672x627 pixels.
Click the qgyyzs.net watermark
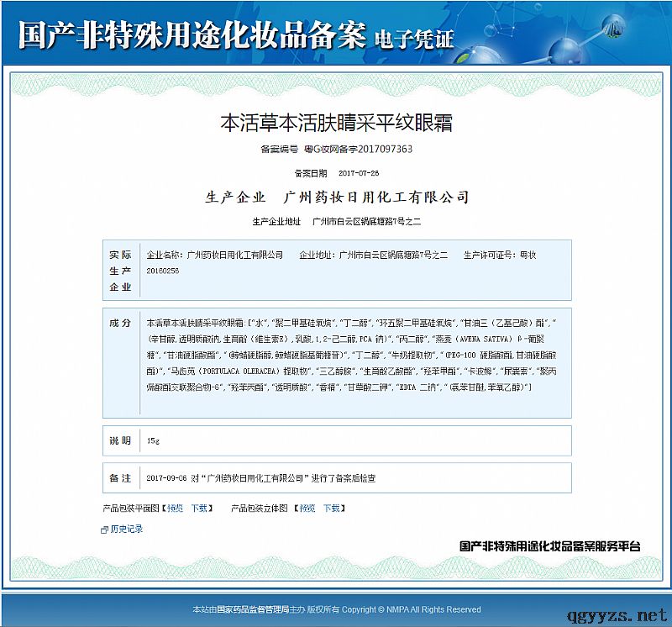pos(617,614)
